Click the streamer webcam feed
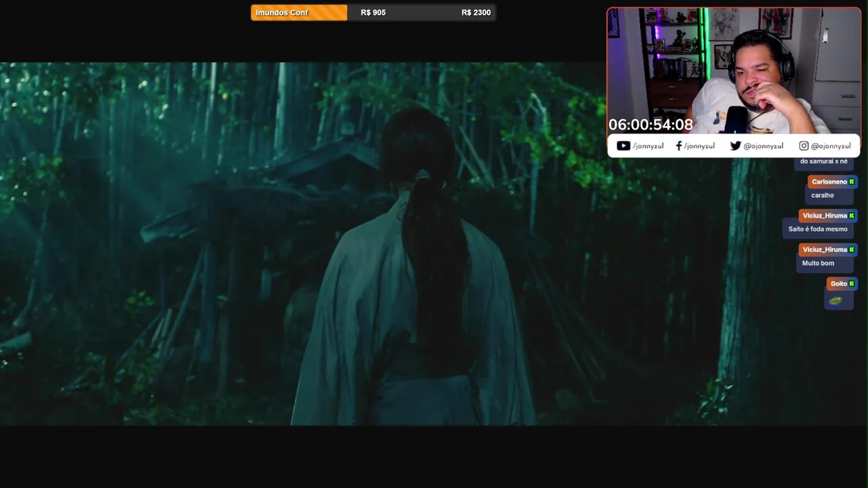Image resolution: width=868 pixels, height=488 pixels. [x=734, y=71]
